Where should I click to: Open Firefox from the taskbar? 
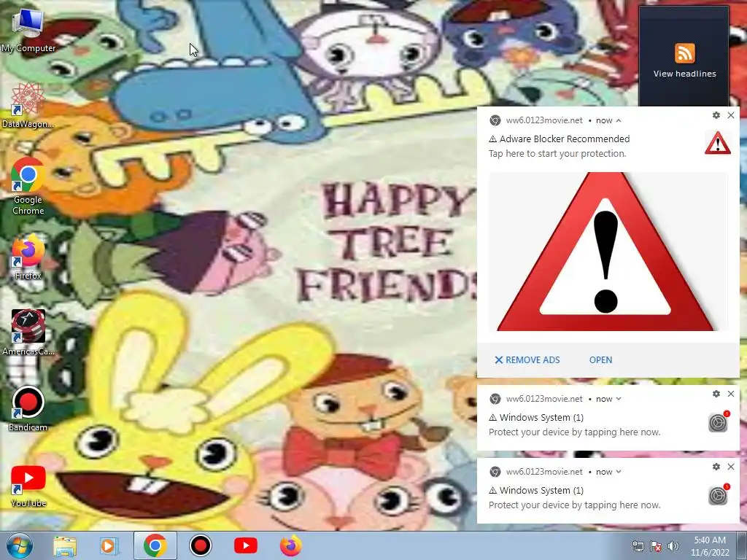[x=291, y=545]
